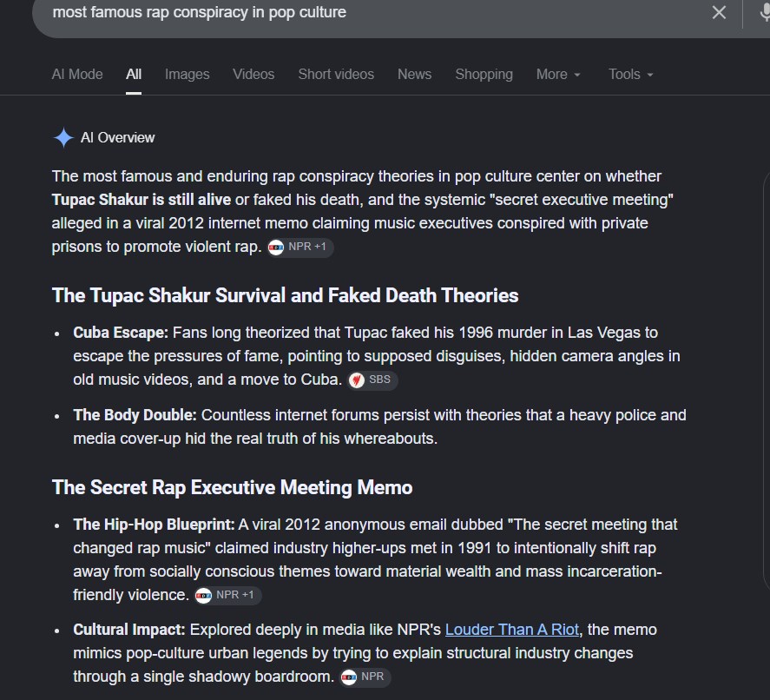Open the Short videos tab
Viewport: 770px width, 700px height.
336,74
